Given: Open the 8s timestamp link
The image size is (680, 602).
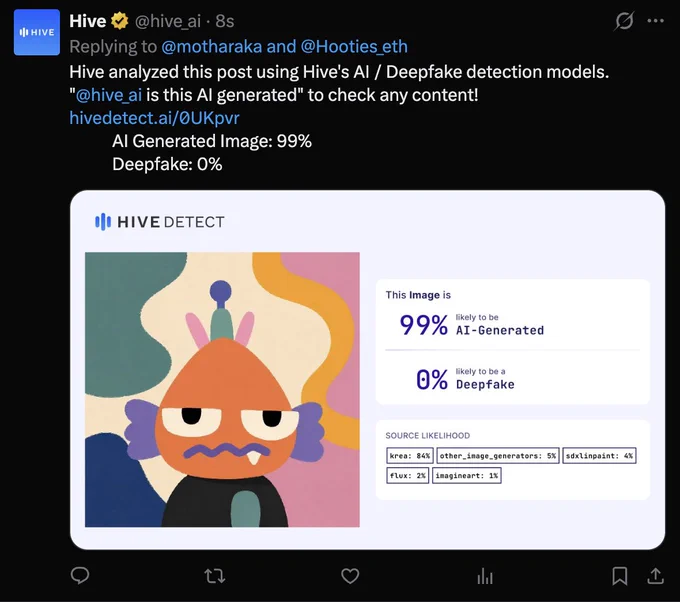Looking at the screenshot, I should 225,21.
